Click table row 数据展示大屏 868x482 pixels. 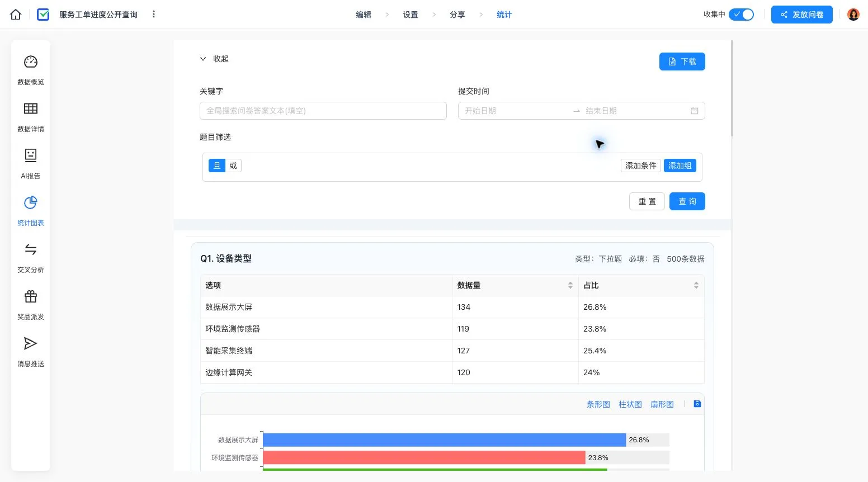[x=452, y=307]
